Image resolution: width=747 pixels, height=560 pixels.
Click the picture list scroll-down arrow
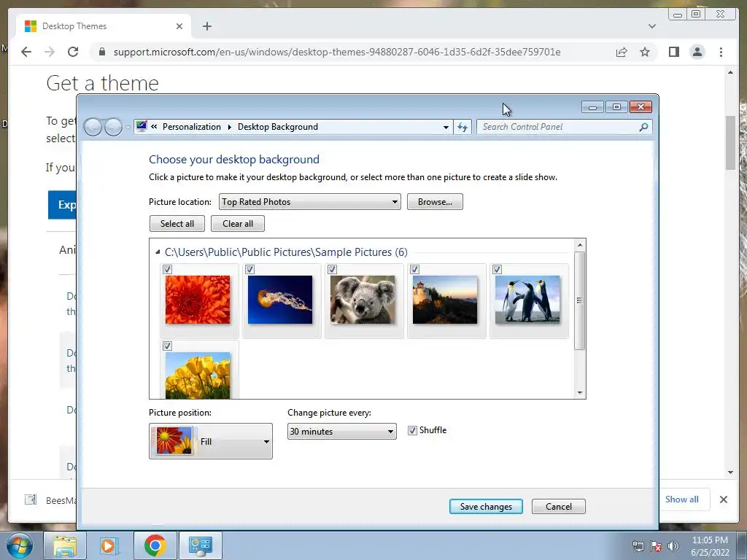tap(580, 393)
